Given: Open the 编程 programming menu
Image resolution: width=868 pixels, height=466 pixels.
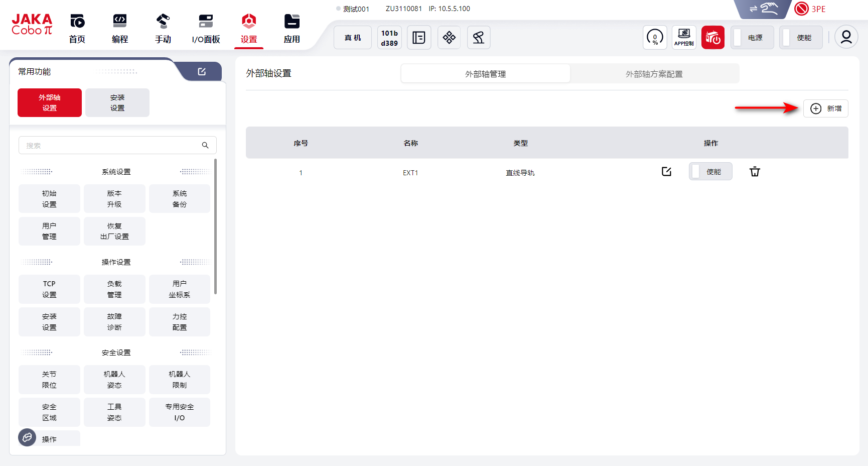Looking at the screenshot, I should point(120,28).
